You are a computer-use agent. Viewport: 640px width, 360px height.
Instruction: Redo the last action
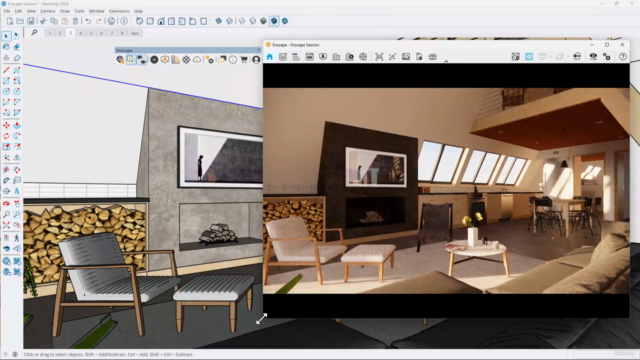point(98,21)
